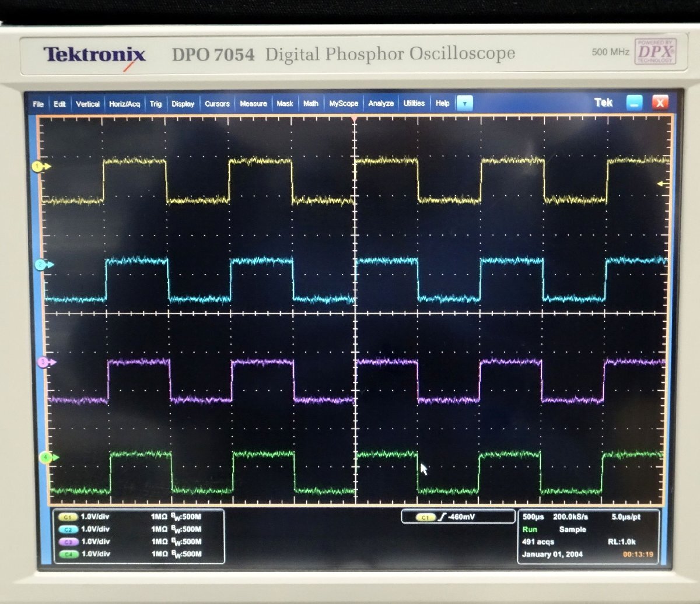Click the C2 badge in vertical readout
The height and width of the screenshot is (604, 700).
click(68, 529)
